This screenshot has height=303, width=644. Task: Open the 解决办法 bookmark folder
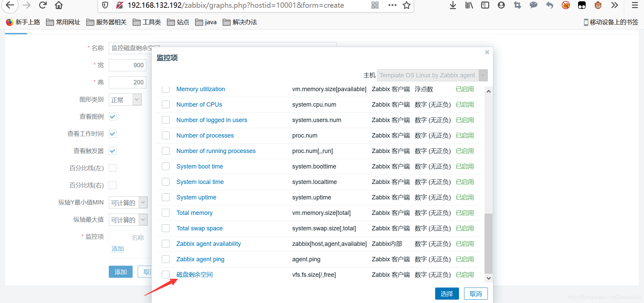pos(240,22)
